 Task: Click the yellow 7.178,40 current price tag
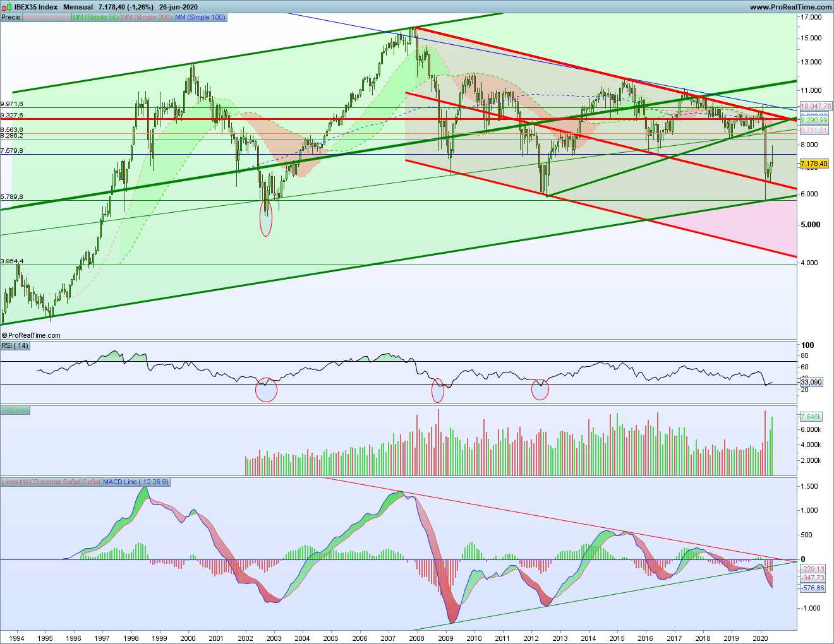pyautogui.click(x=814, y=164)
